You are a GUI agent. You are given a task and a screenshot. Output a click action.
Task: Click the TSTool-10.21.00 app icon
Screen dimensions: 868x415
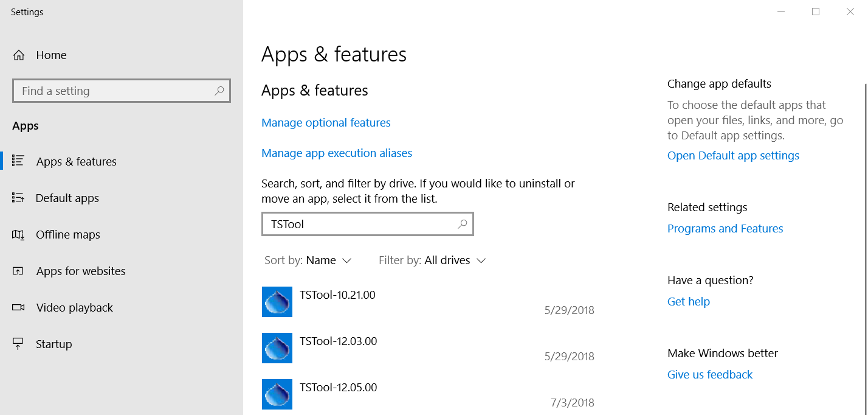pyautogui.click(x=277, y=302)
